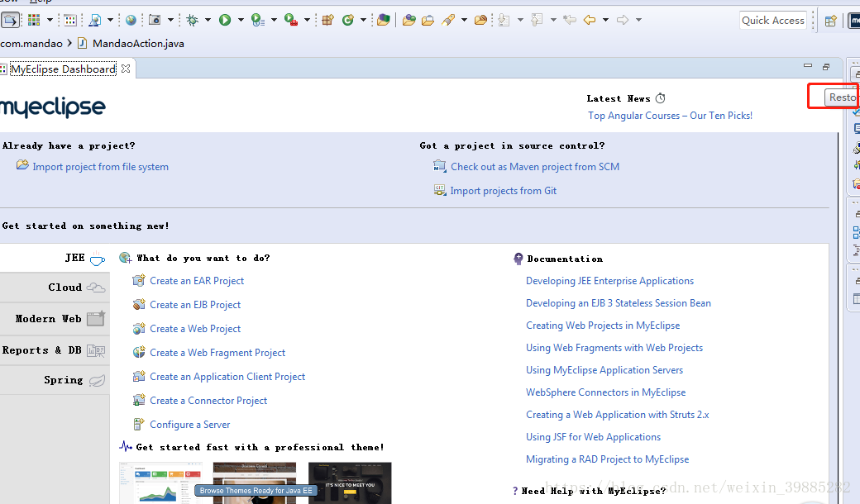Open the external tools dropdown arrow
The image size is (860, 504).
(307, 21)
